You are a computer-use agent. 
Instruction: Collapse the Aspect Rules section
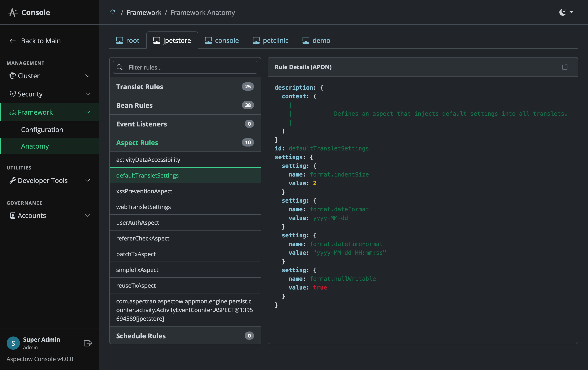[x=185, y=143]
